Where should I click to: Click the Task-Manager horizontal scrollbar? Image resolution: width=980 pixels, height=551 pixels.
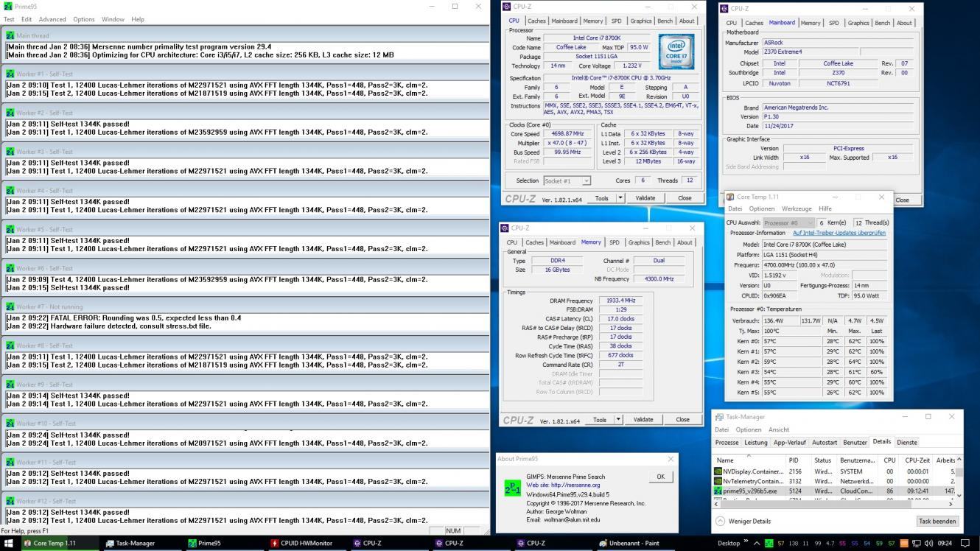click(x=833, y=504)
